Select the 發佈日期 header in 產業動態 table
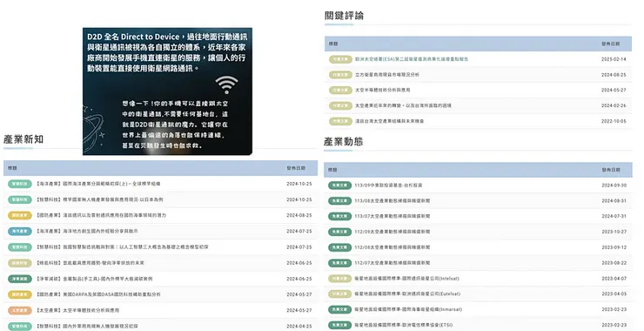644x331 pixels. [611, 169]
